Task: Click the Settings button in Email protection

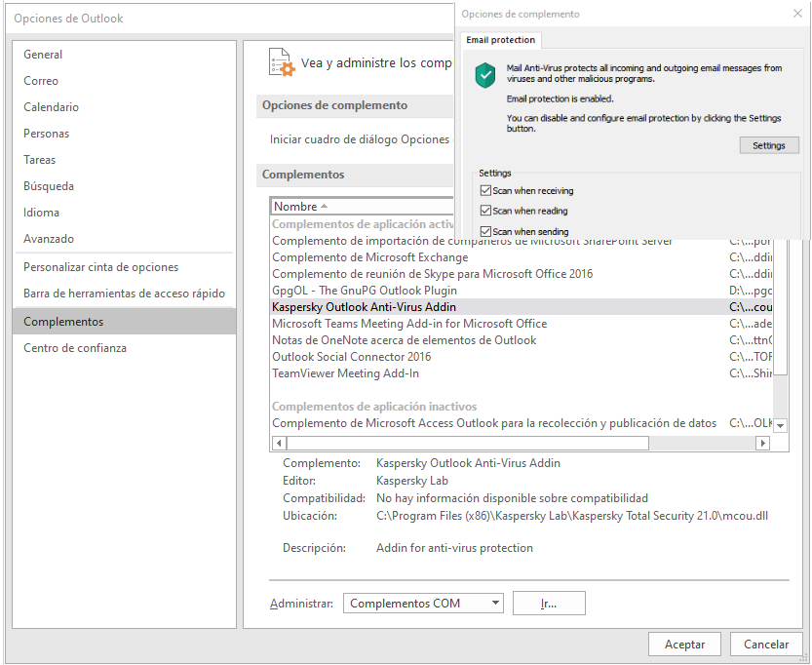Action: [769, 145]
